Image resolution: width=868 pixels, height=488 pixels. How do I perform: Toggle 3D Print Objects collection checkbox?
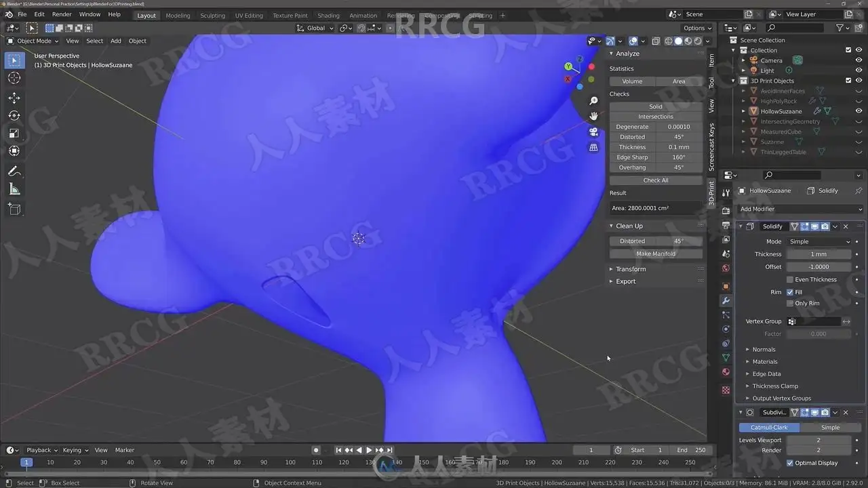848,81
